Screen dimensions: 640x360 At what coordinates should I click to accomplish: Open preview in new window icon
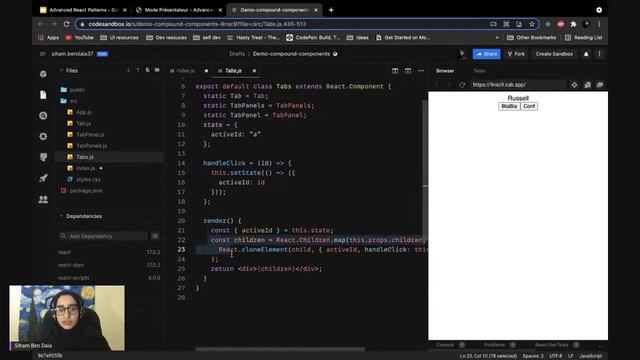[x=600, y=85]
